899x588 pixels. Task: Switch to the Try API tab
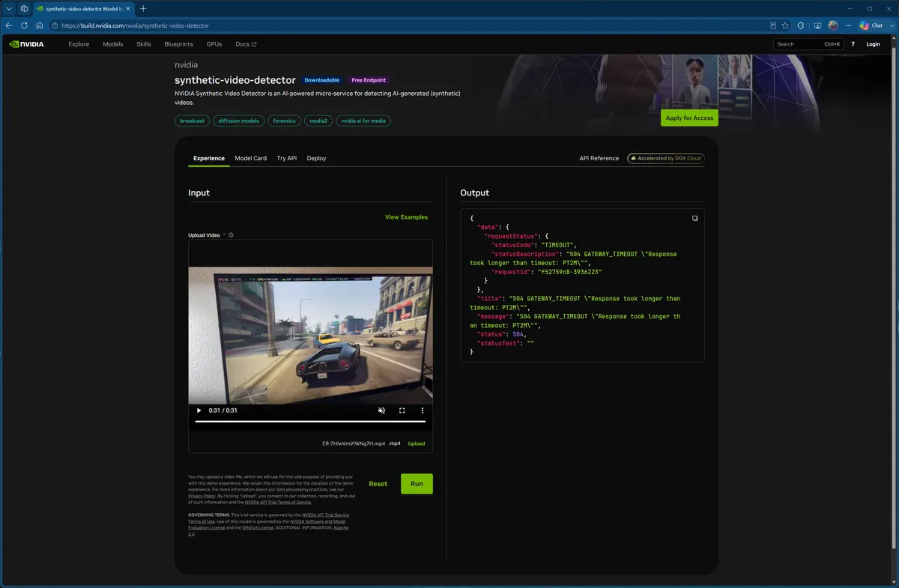tap(287, 158)
